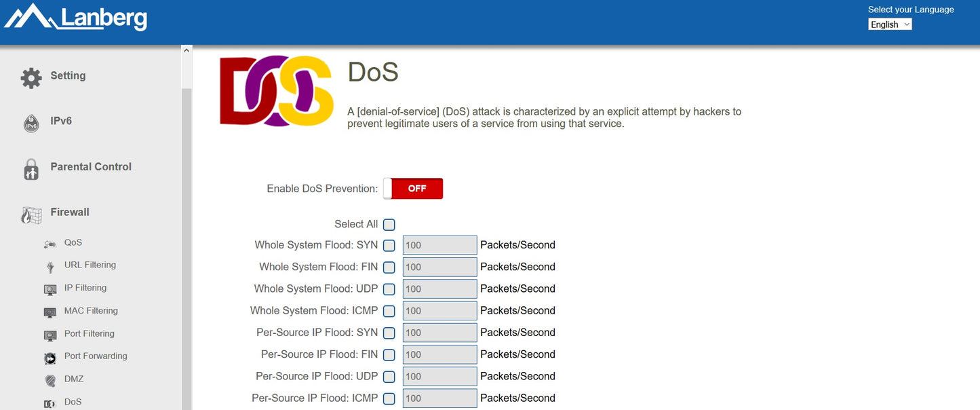Open the language selection dropdown
Image resolution: width=980 pixels, height=410 pixels.
click(890, 24)
